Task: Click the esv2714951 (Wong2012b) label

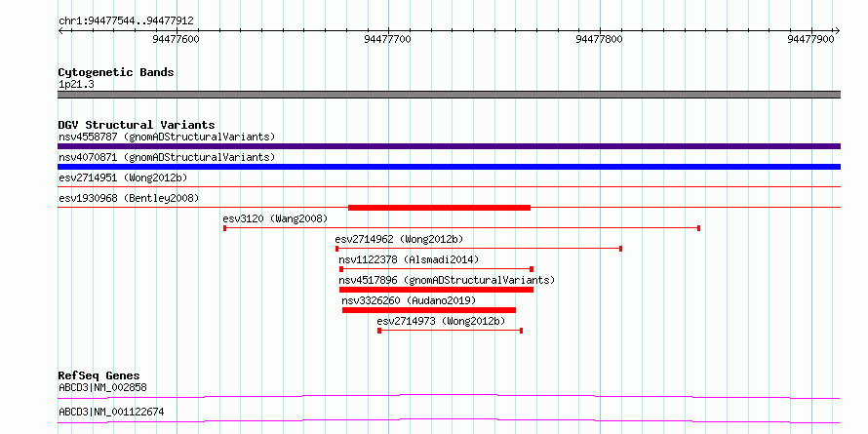Action: [123, 178]
